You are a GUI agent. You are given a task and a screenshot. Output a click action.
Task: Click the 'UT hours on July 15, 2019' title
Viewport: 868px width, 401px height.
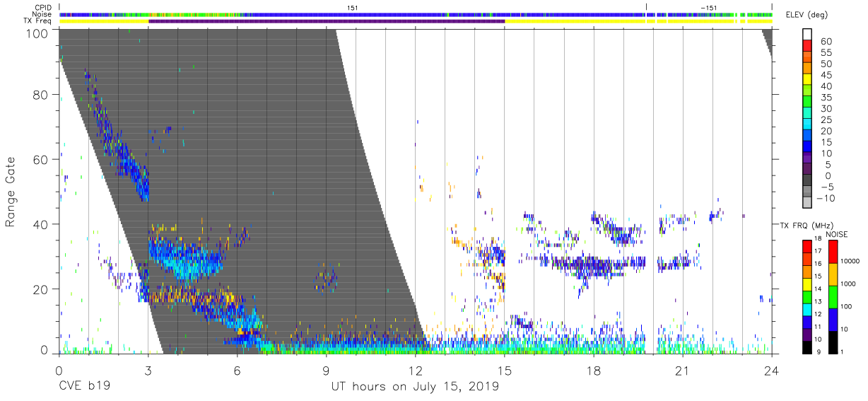[x=415, y=387]
